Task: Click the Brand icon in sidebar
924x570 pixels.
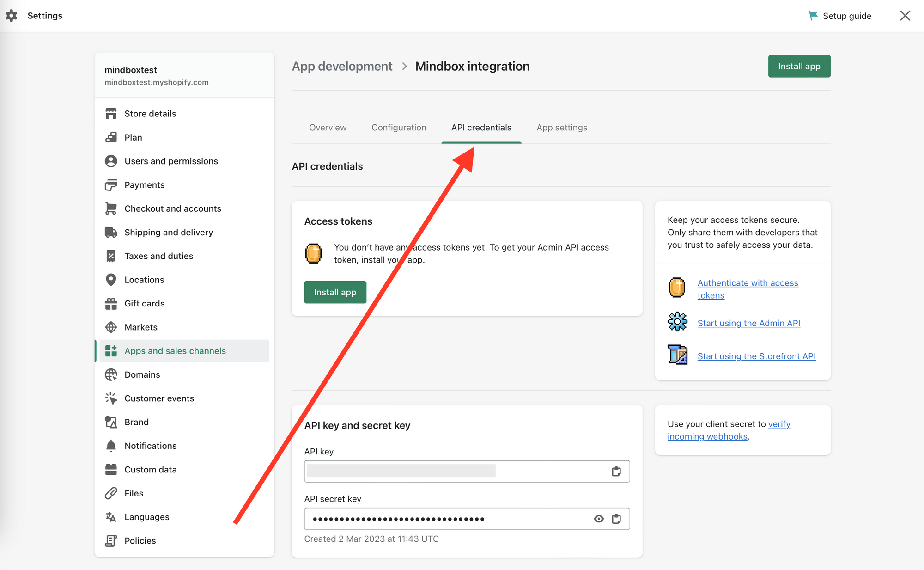Action: 111,422
